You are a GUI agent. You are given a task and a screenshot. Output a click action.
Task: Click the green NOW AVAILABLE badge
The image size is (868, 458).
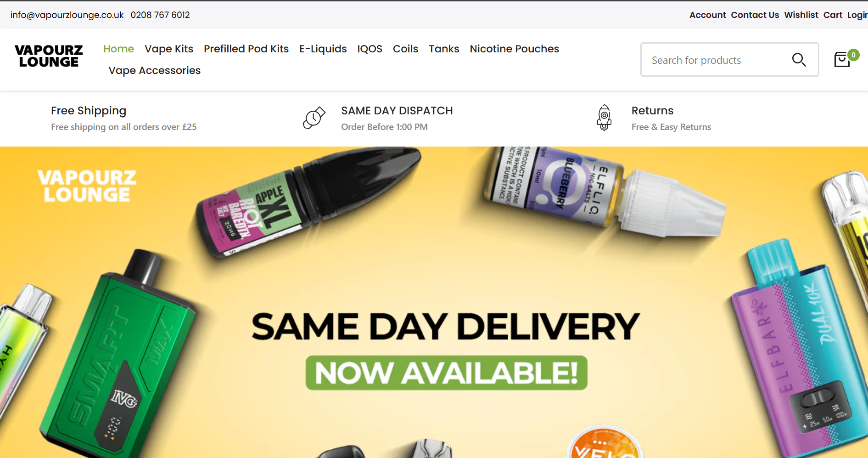(447, 373)
